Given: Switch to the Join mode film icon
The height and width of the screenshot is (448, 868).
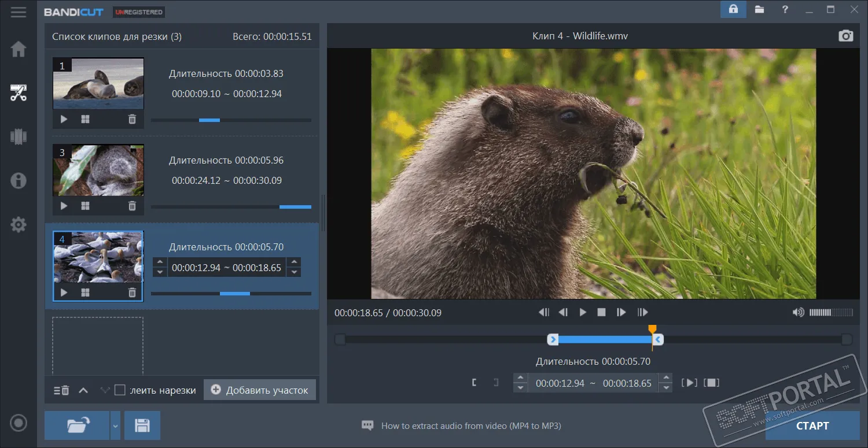Looking at the screenshot, I should point(19,136).
